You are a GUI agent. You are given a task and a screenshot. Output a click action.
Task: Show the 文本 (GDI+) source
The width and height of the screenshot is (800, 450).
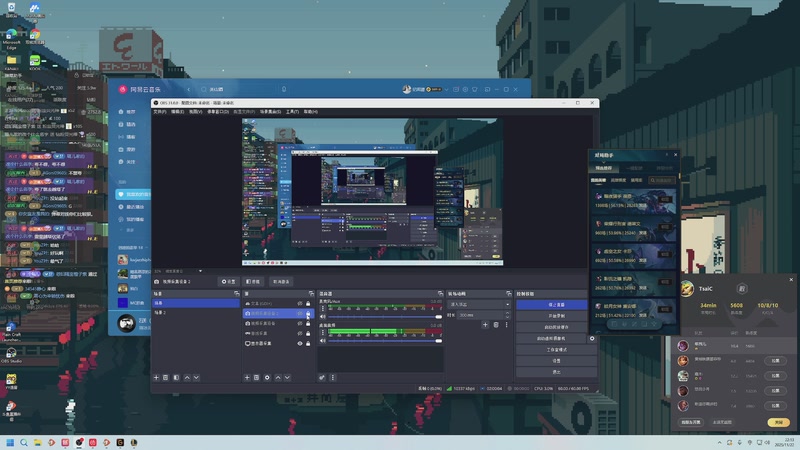click(x=300, y=304)
